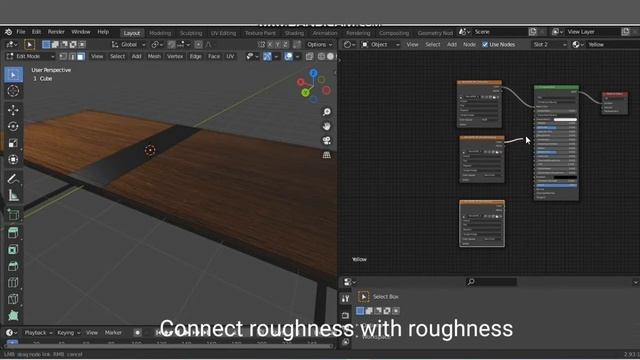Open the Window menu
Image resolution: width=640 pixels, height=360 pixels.
pos(81,32)
